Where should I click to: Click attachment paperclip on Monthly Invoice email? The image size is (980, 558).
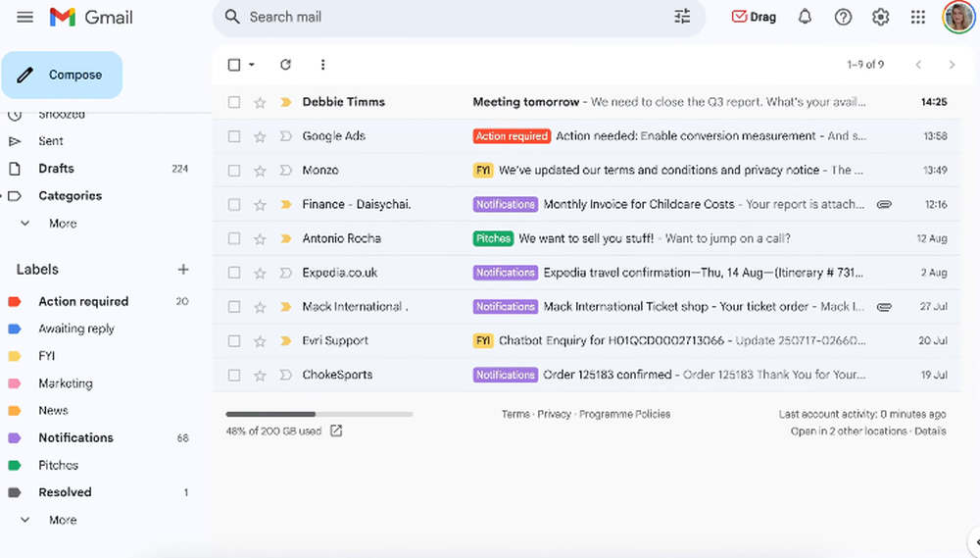click(884, 205)
